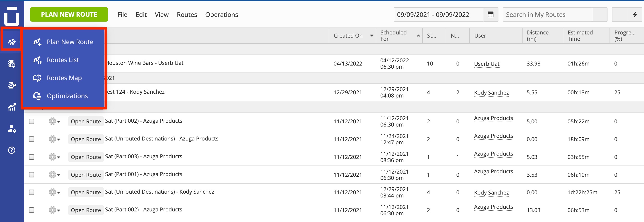
Task: Select checkbox for Sat (Unrouted Destinations) - Kody Sanchez
Action: (x=32, y=192)
